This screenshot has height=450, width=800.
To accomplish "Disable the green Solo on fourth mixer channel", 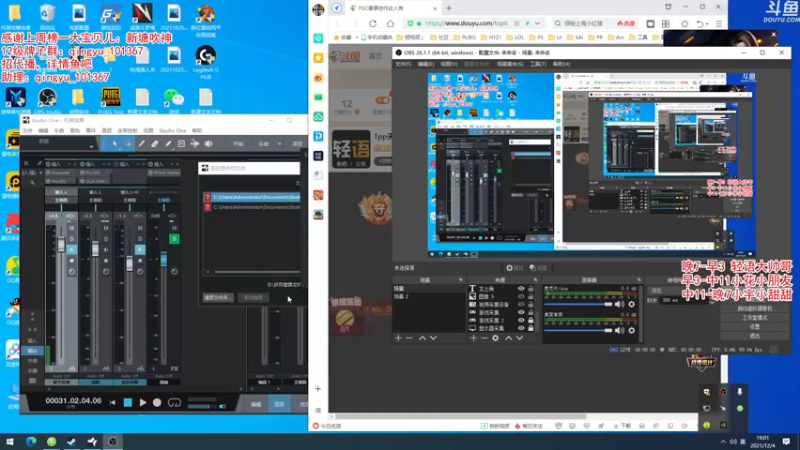I will coord(174,239).
